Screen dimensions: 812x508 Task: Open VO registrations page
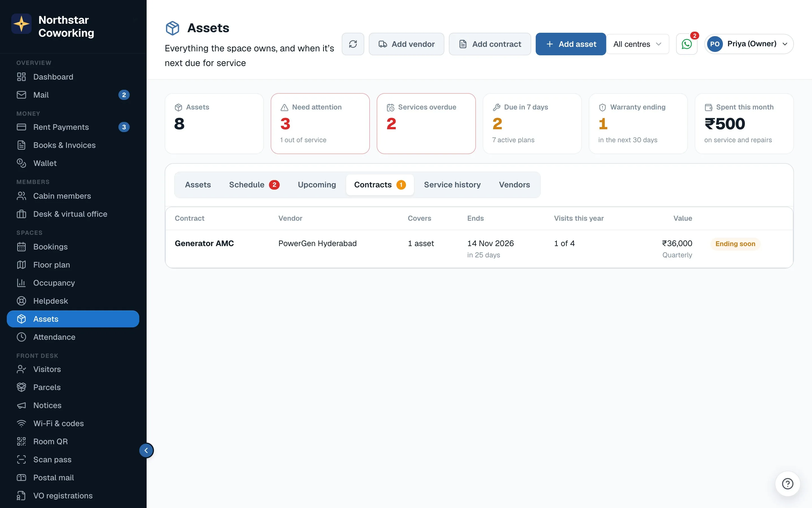[73, 496]
